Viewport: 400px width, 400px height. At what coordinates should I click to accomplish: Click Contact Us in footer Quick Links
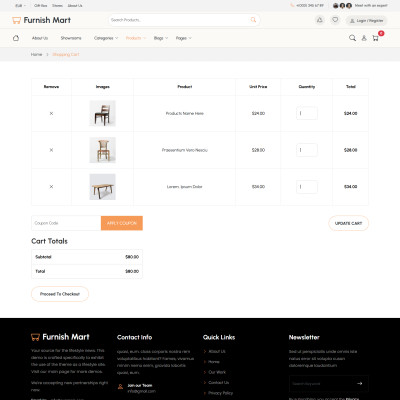[219, 382]
